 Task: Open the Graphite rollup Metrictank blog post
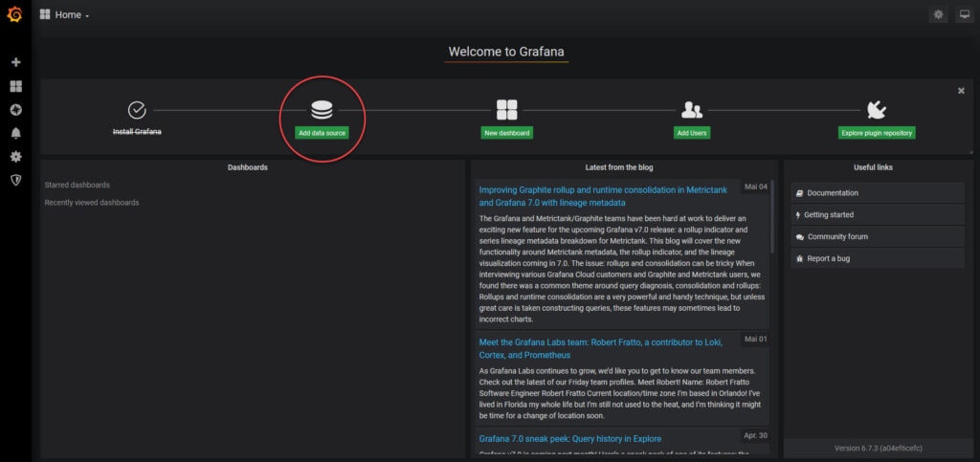[x=603, y=196]
